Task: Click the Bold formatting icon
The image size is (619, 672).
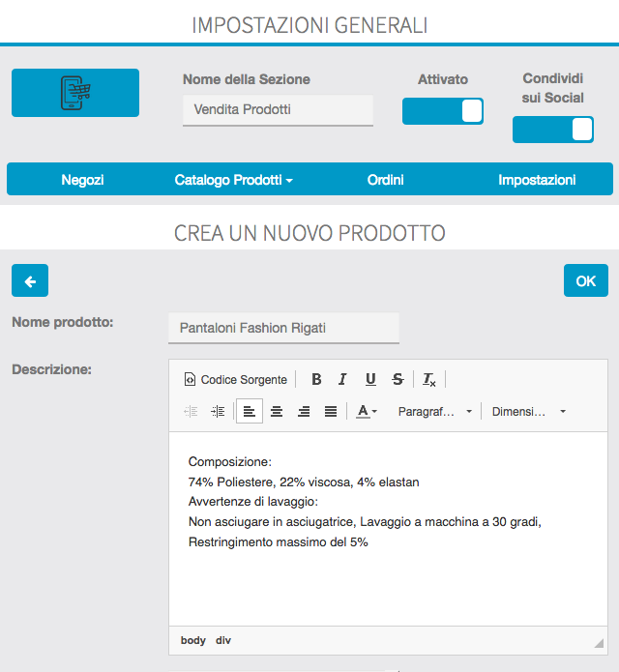Action: 316,380
